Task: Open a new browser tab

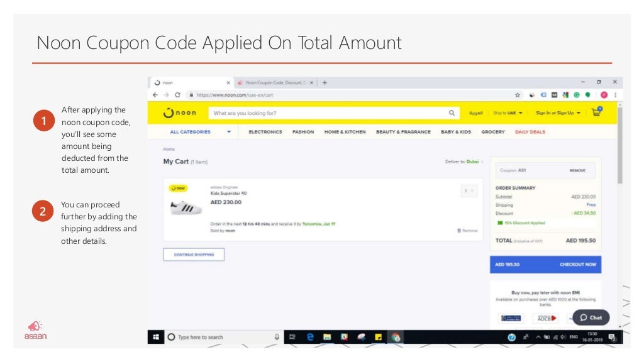Action: [x=325, y=82]
